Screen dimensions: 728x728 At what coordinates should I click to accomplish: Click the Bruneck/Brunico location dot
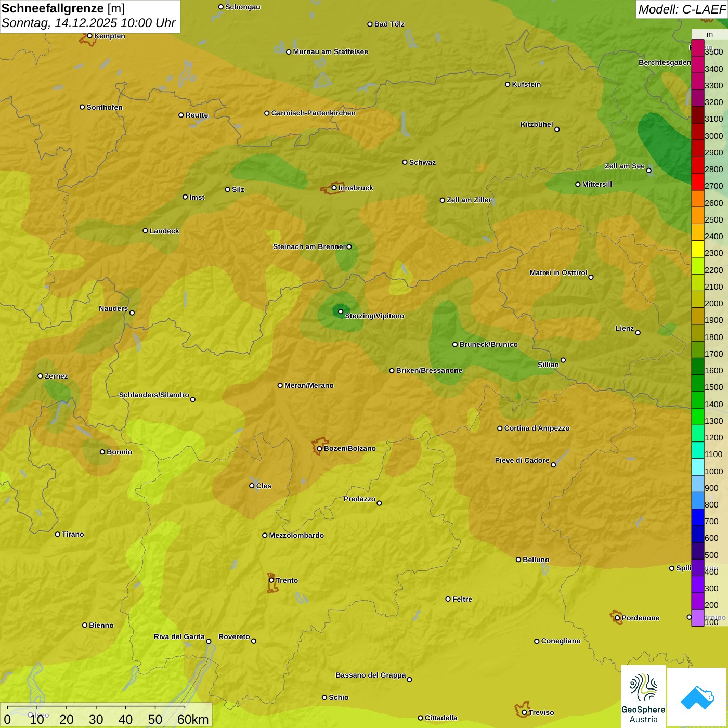[455, 344]
